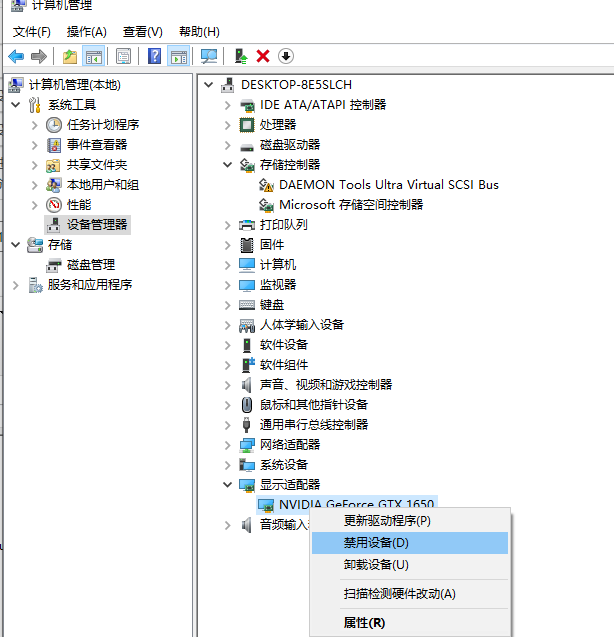This screenshot has height=637, width=614.
Task: Click the 声音、视频和游戏控制器 speaker icon
Action: click(x=246, y=385)
